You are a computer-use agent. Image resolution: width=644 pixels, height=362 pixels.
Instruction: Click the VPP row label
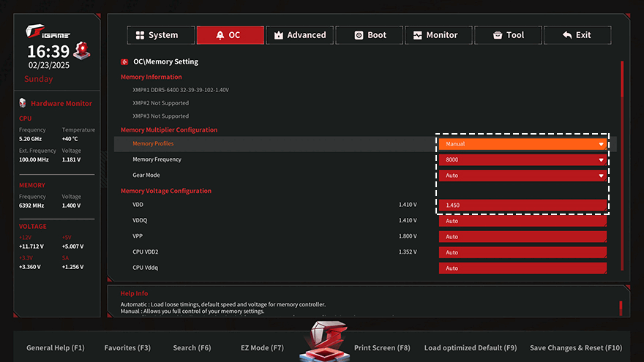coord(137,236)
